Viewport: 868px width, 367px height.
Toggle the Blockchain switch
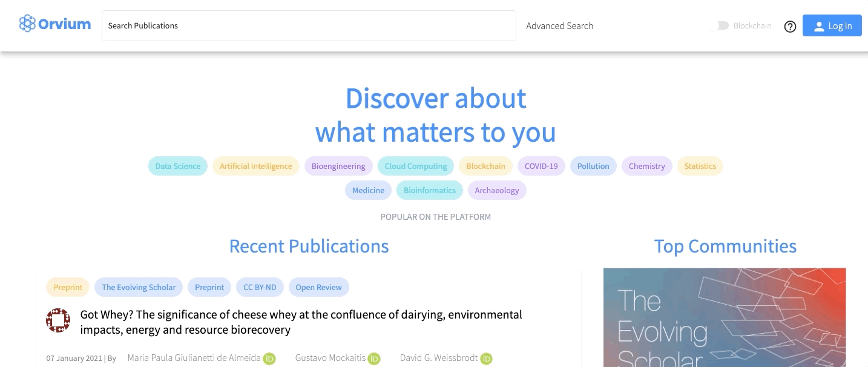point(720,25)
